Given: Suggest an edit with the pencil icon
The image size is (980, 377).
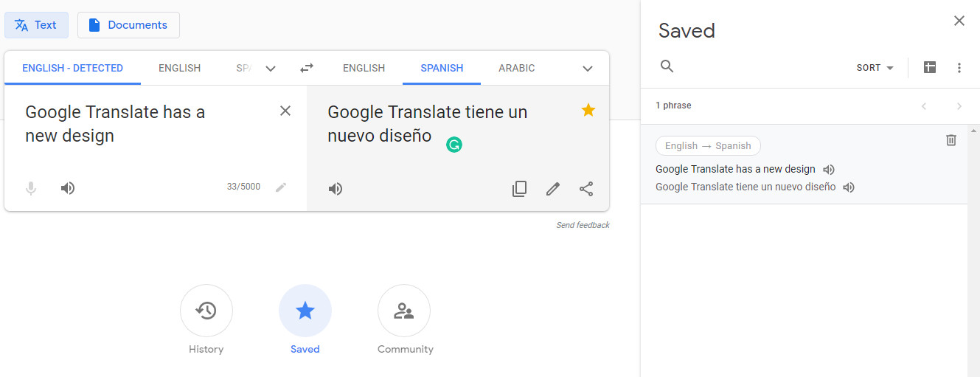Looking at the screenshot, I should [x=553, y=189].
